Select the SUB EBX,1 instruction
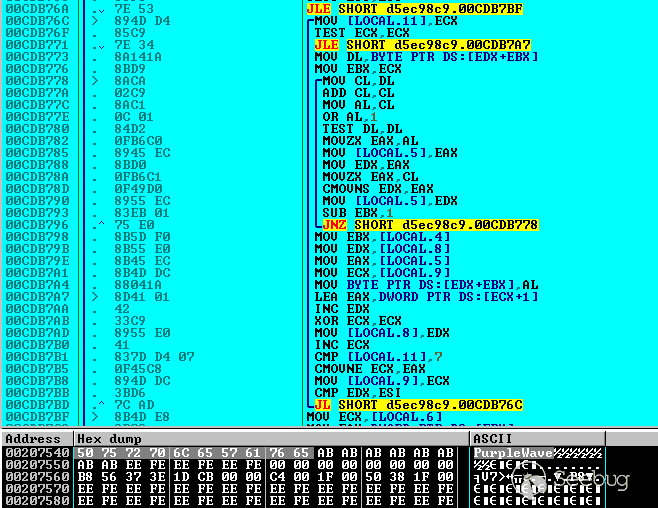658x508 pixels. click(358, 213)
